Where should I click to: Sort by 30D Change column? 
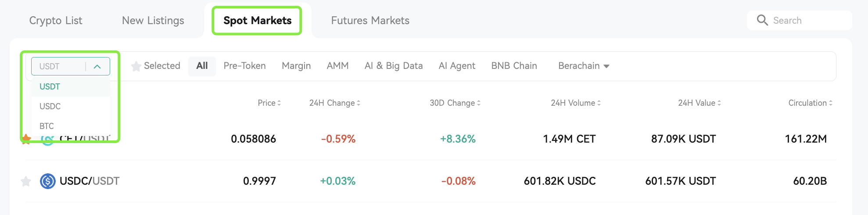click(455, 103)
